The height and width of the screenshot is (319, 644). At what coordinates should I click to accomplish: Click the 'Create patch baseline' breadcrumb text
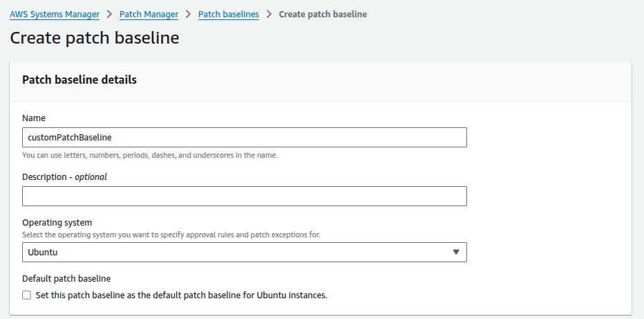323,15
